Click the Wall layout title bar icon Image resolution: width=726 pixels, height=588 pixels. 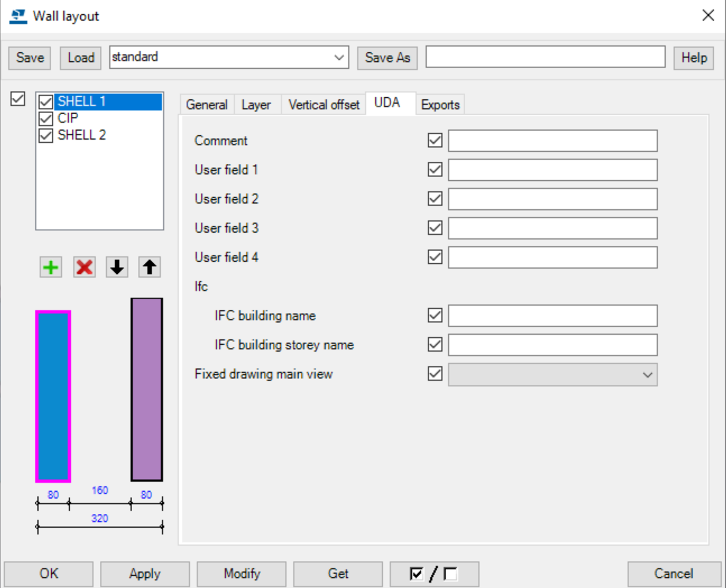point(18,16)
